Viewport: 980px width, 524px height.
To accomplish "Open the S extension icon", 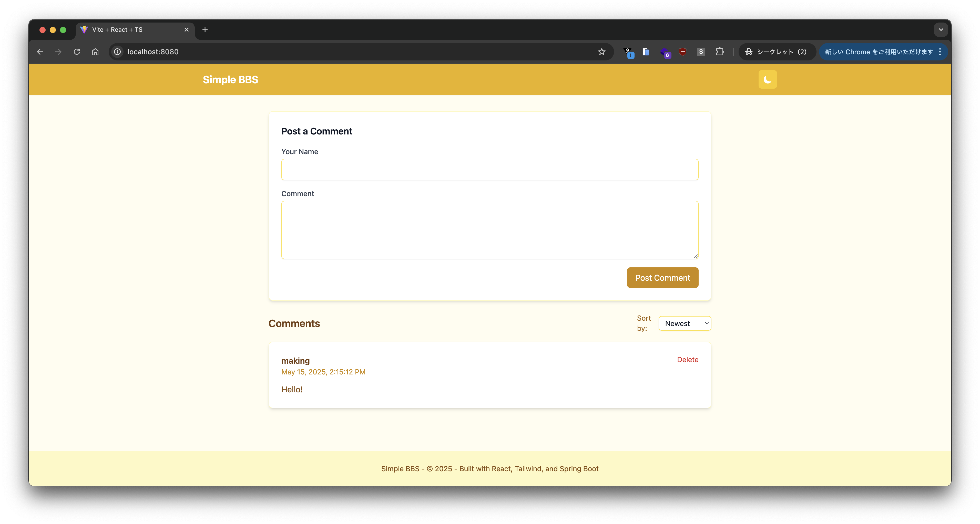I will (x=701, y=52).
